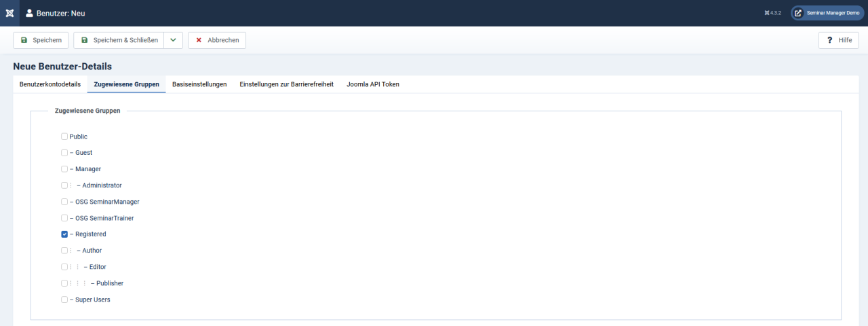868x326 pixels.
Task: Check the Publisher group checkbox
Action: coord(64,283)
